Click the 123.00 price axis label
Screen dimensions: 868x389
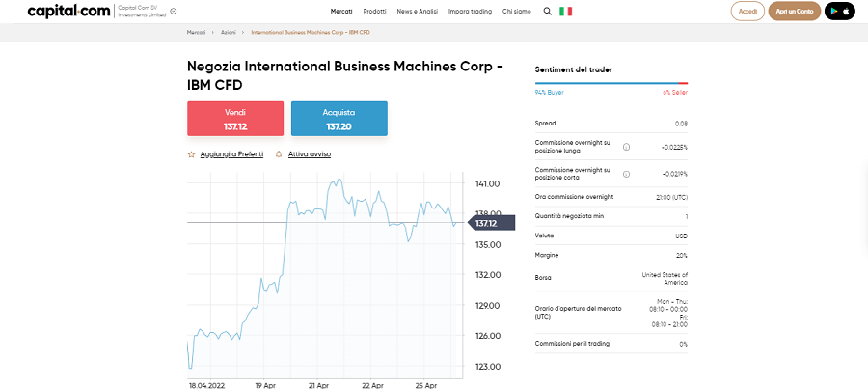pyautogui.click(x=488, y=367)
